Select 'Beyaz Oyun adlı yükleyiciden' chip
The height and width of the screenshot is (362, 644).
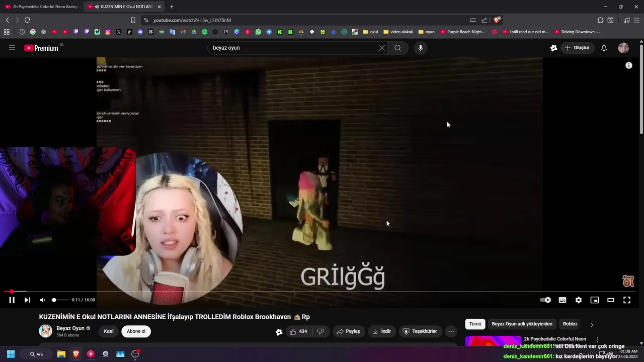(x=522, y=324)
